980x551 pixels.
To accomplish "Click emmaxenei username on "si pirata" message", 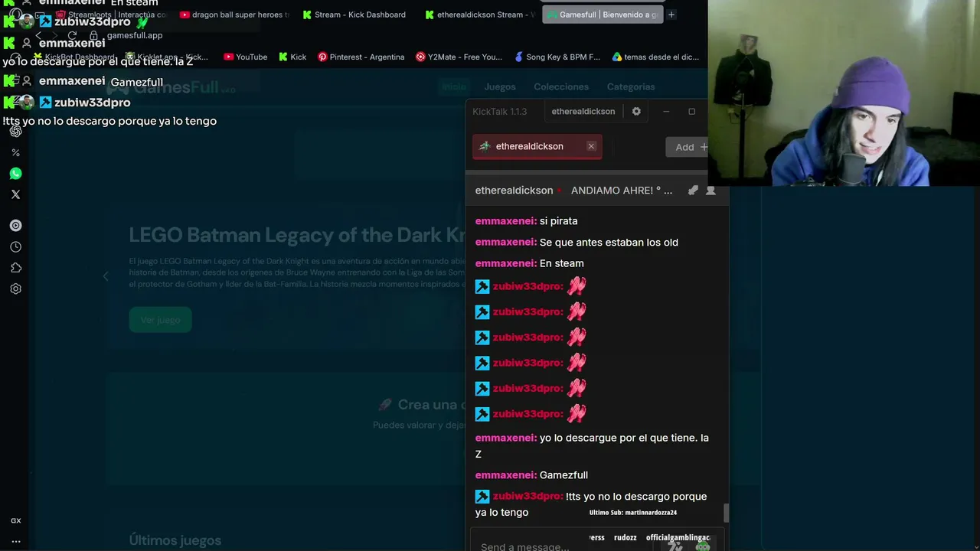I will click(505, 221).
